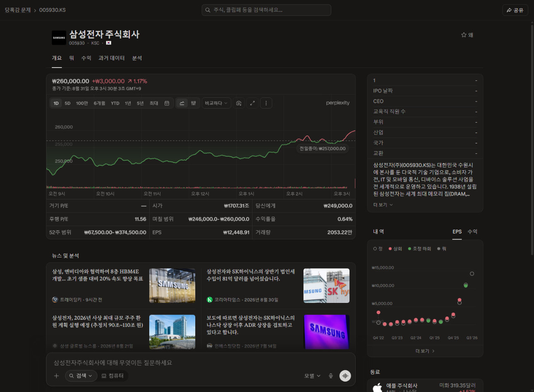
Task: Switch to the EPS earnings tab
Action: click(x=457, y=232)
